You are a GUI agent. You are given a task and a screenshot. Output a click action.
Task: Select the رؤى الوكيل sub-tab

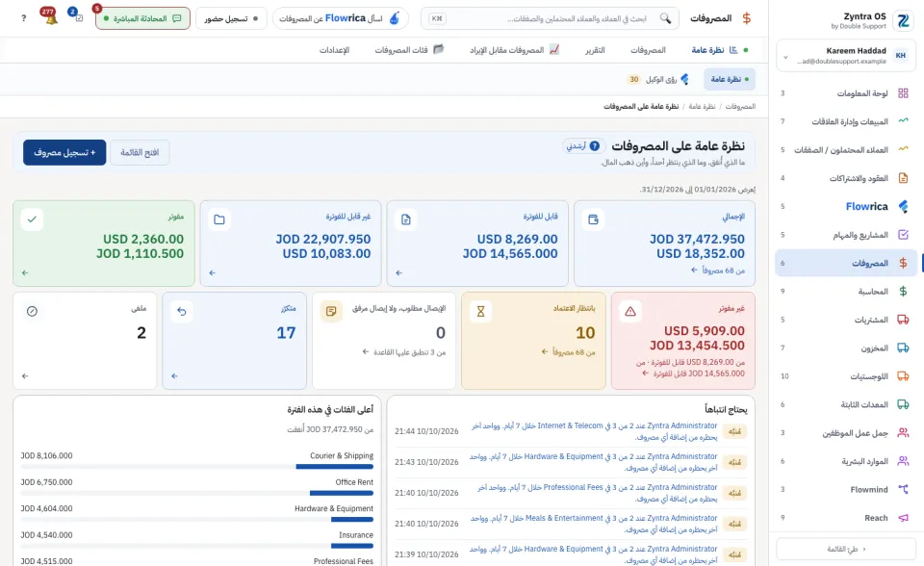click(657, 79)
